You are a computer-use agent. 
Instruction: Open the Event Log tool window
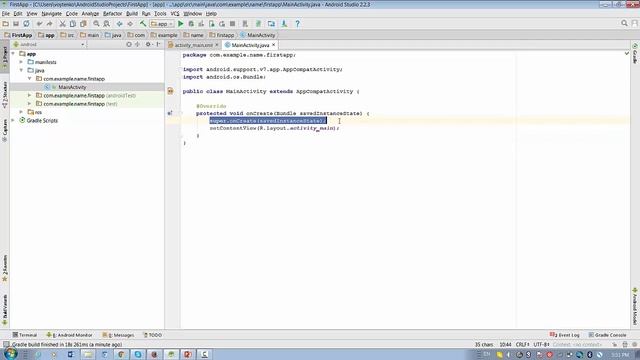(564, 335)
